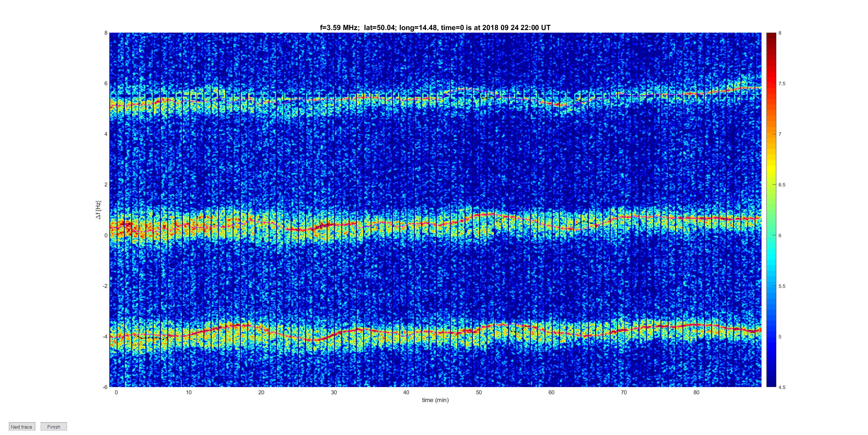
Task: Click the time (min) axis label
Action: 435,400
